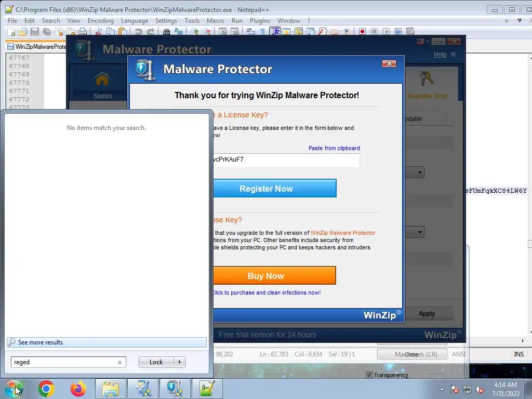Click the Redo toolbar icon

pyautogui.click(x=150, y=32)
